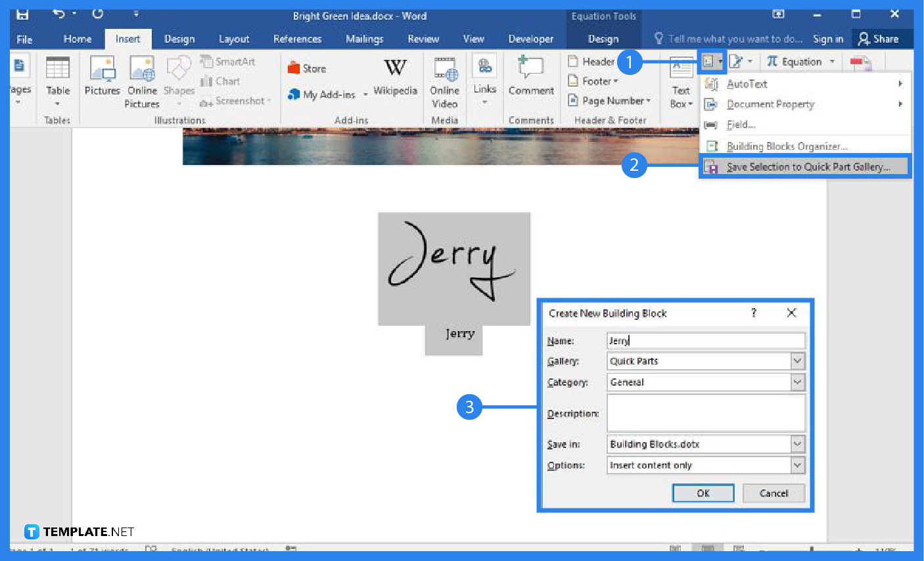This screenshot has height=561, width=924.
Task: Insert a Text Box
Action: (x=680, y=80)
